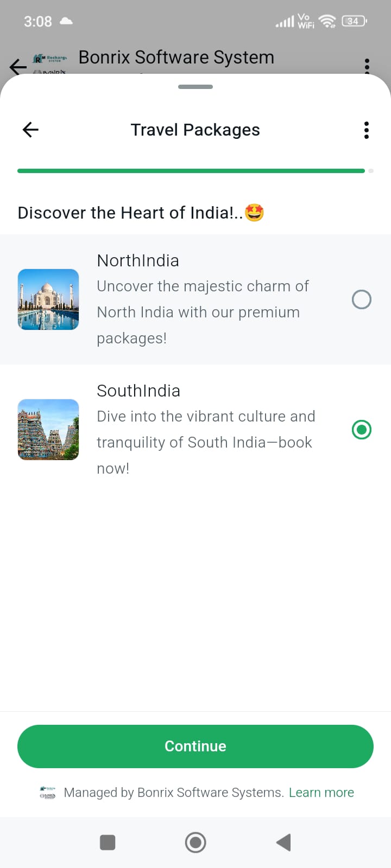Open the Learn more link
Viewport: 391px width, 868px height.
point(321,793)
